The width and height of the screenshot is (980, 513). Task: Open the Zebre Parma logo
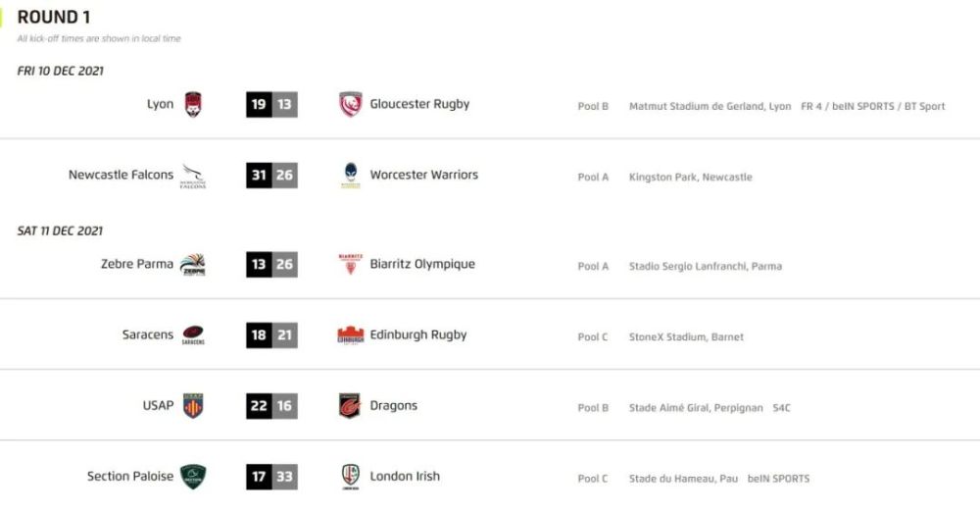pyautogui.click(x=193, y=265)
